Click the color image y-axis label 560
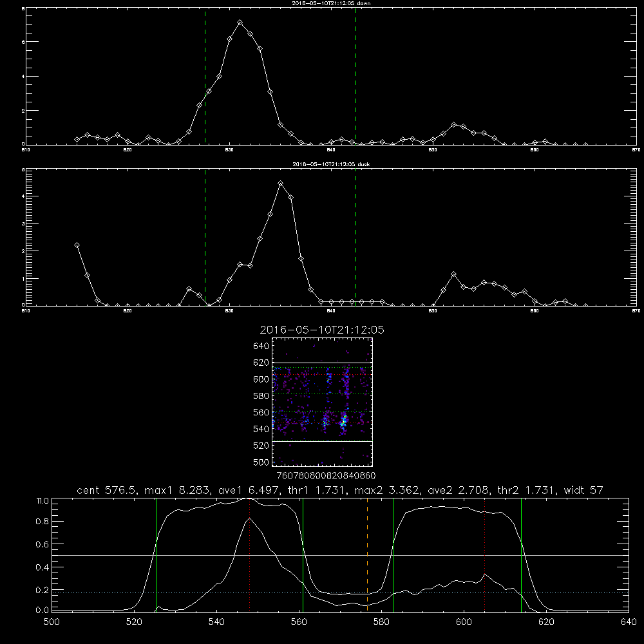This screenshot has width=644, height=644. tap(261, 412)
